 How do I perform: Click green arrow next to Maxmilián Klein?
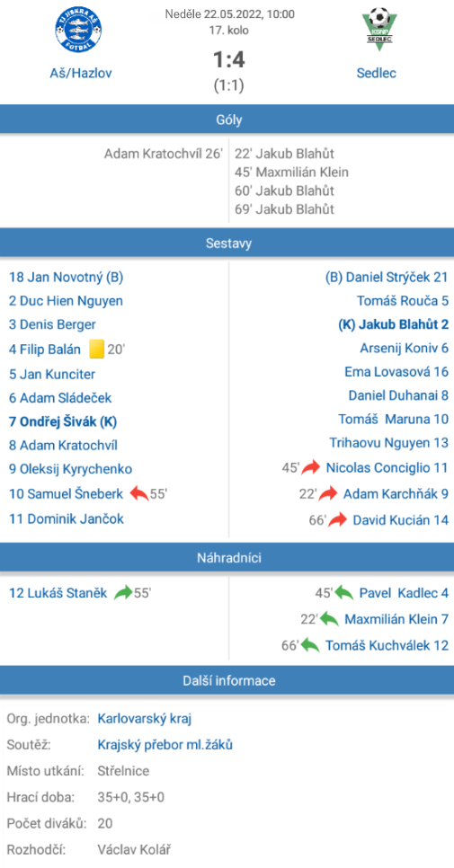click(x=329, y=619)
